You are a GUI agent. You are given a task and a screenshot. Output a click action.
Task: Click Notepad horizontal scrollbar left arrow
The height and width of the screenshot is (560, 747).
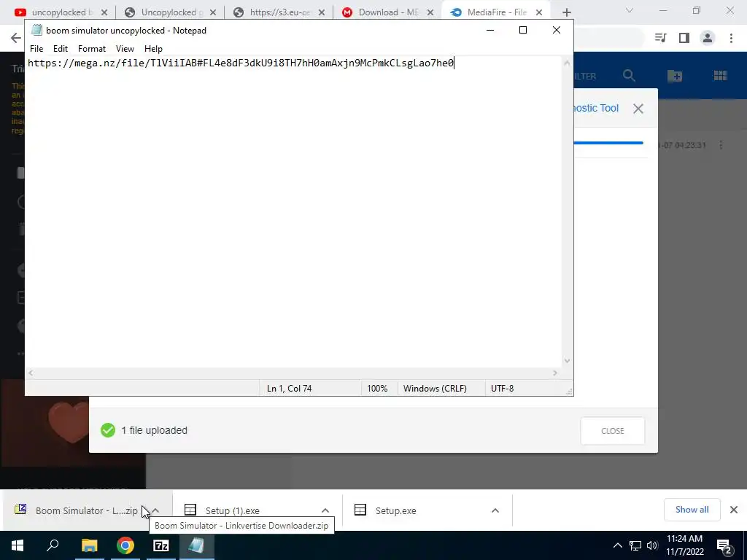31,373
